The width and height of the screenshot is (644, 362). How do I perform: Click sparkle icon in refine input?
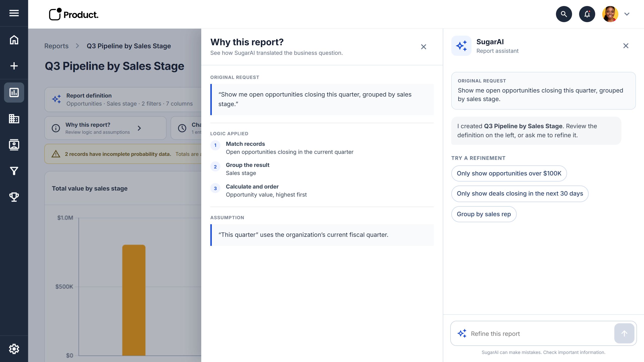462,334
